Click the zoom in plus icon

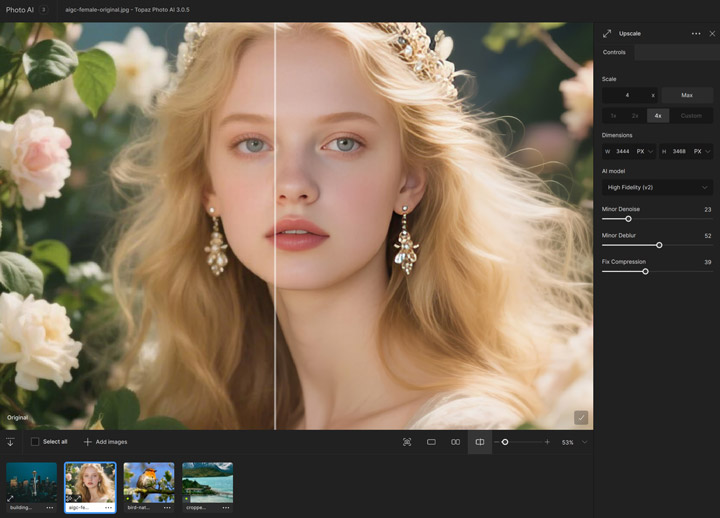pos(547,442)
